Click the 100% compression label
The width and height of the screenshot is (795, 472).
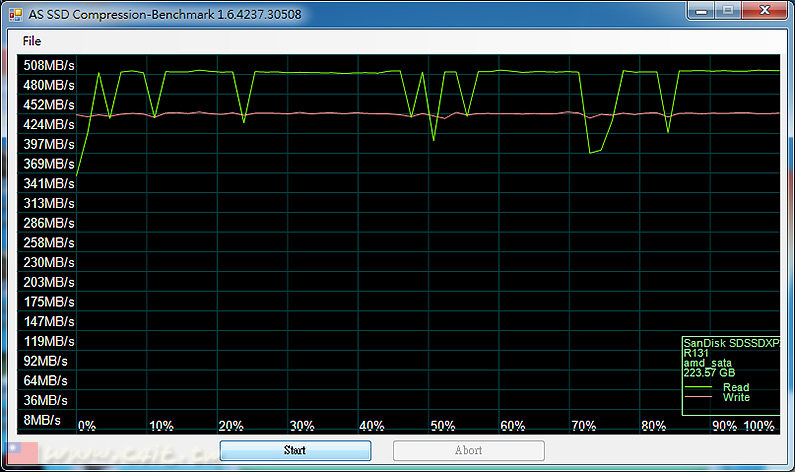[760, 426]
